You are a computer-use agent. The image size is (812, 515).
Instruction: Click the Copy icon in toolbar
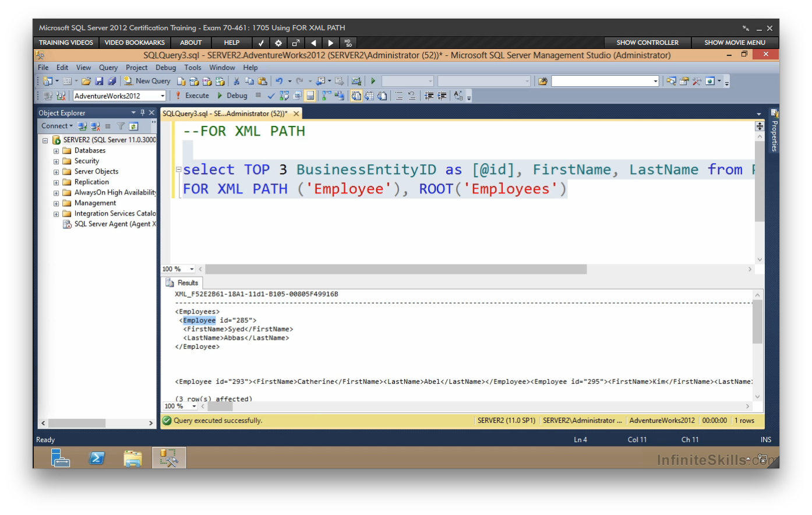point(249,81)
